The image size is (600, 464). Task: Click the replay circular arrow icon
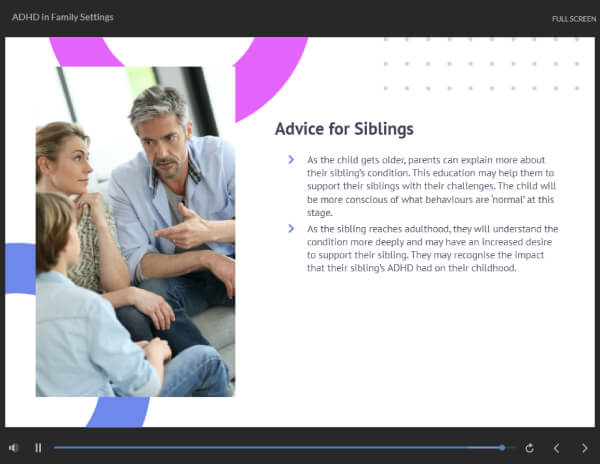(x=530, y=448)
